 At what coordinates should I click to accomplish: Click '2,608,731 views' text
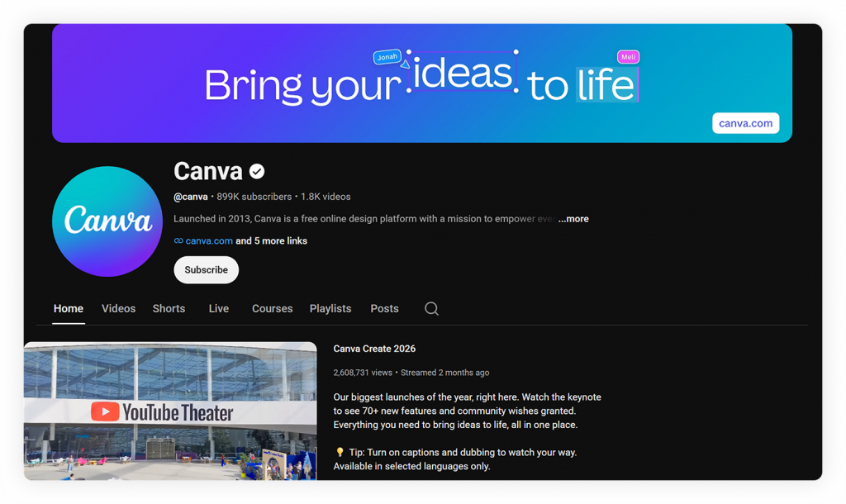pos(363,373)
